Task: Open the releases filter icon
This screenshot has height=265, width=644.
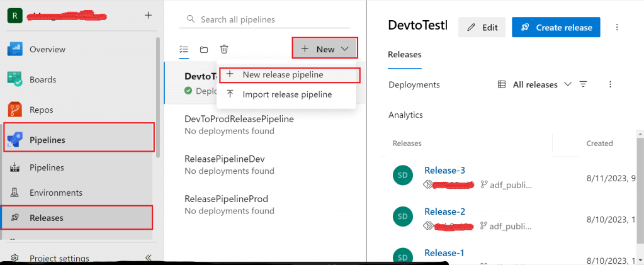Action: tap(583, 84)
